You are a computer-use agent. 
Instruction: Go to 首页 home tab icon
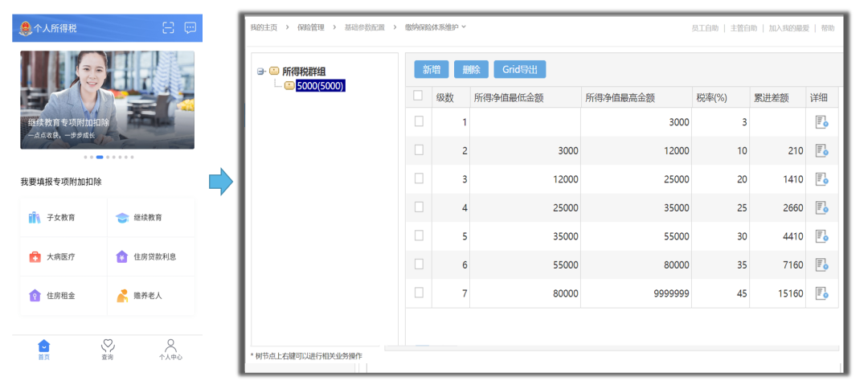(43, 346)
